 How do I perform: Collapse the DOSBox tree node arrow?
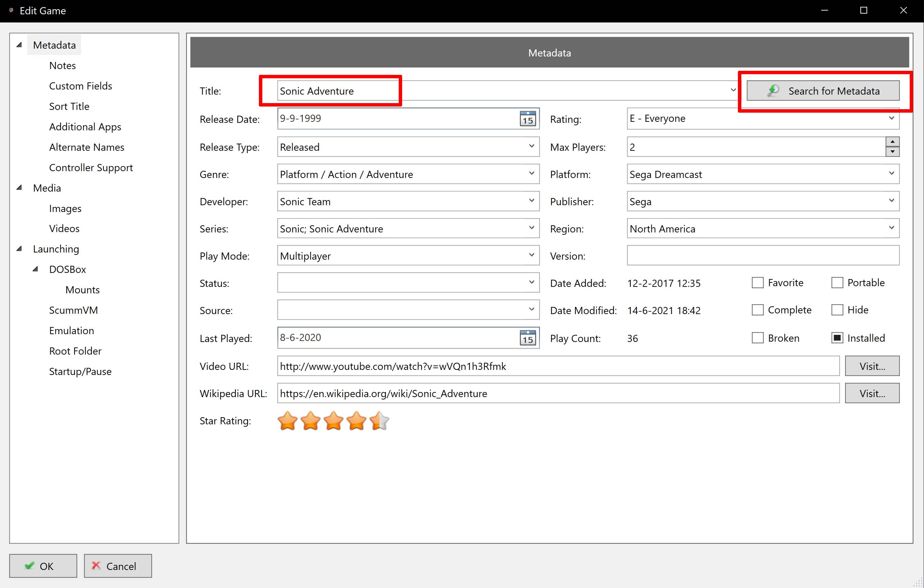(35, 269)
